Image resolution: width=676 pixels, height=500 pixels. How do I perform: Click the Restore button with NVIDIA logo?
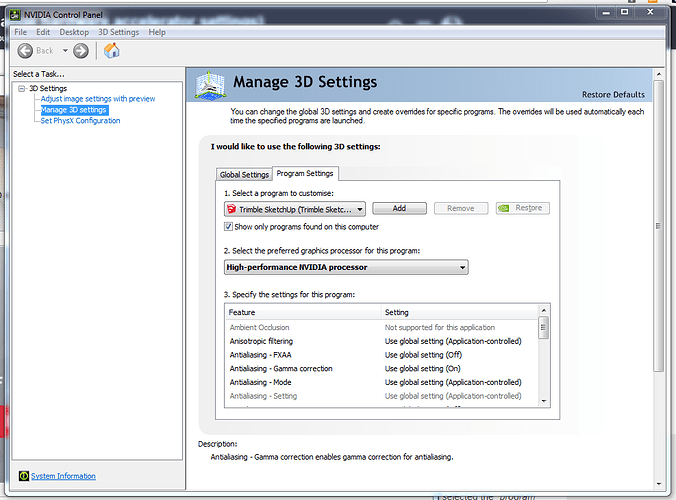523,208
